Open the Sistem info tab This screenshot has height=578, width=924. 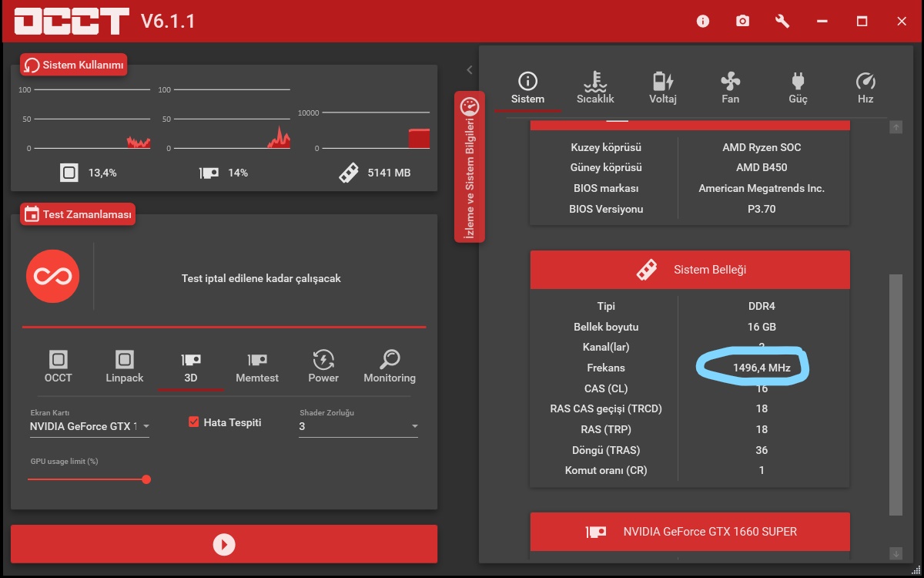click(527, 88)
